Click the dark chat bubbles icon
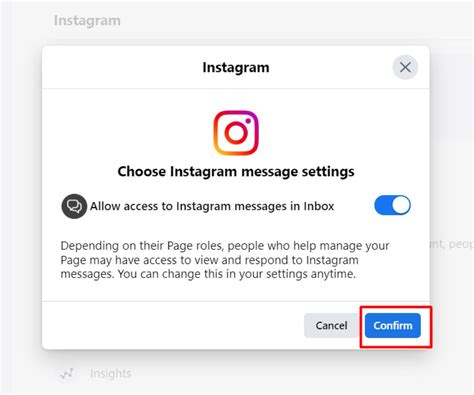Viewport: 474px width, 395px height. pyautogui.click(x=74, y=206)
